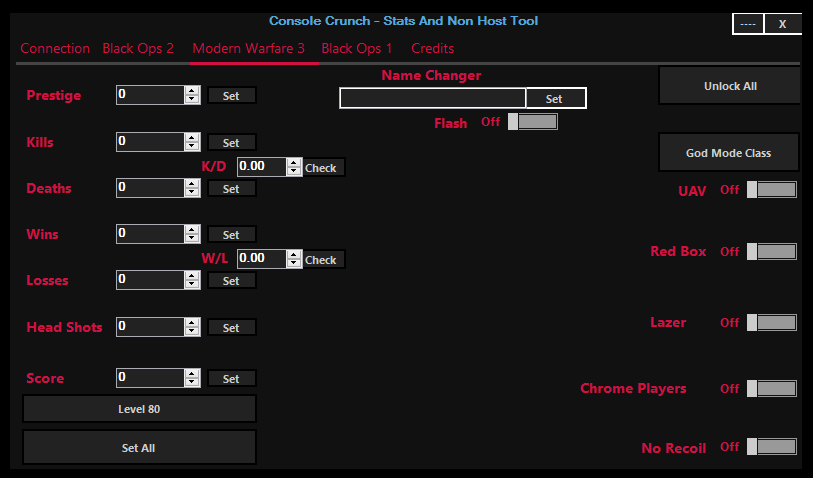Go to the Credits tab
The height and width of the screenshot is (478, 813).
pos(432,49)
